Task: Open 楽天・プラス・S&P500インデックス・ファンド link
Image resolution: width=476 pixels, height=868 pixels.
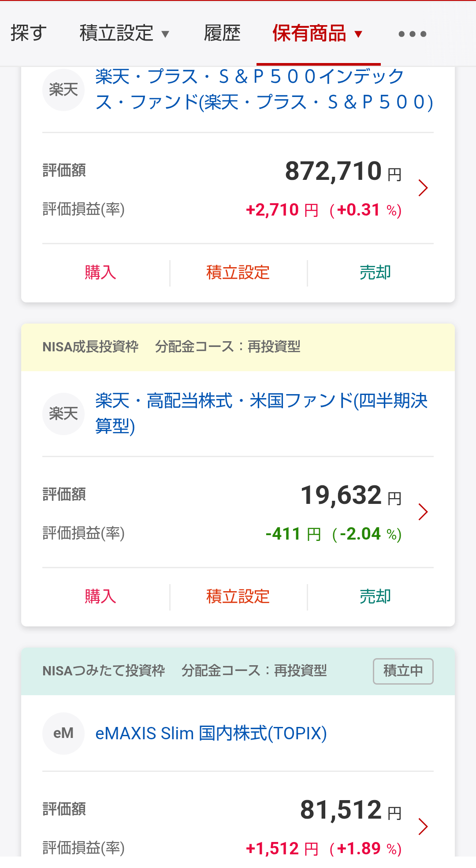Action: 264,89
